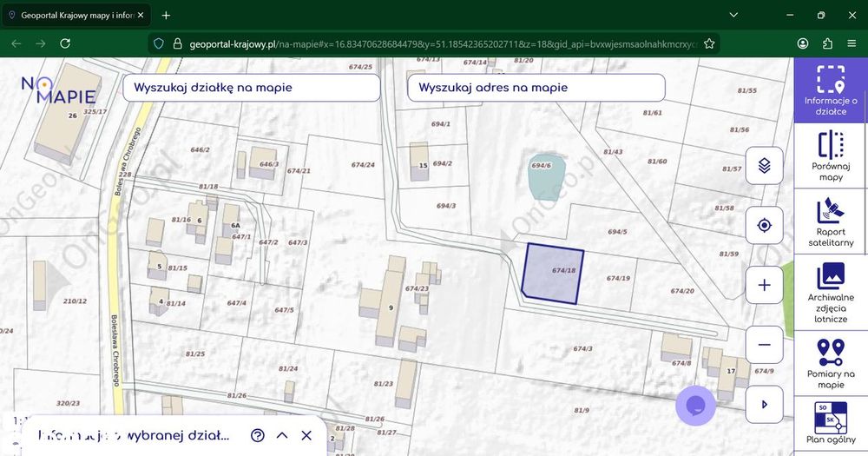Select the Geoportal Krajowy tab
The height and width of the screenshot is (456, 868).
click(76, 16)
